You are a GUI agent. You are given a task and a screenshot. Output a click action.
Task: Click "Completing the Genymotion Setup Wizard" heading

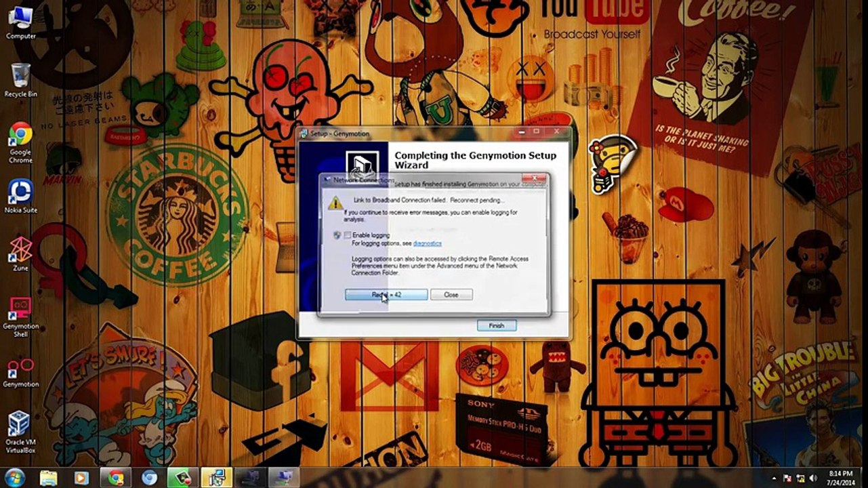click(x=476, y=160)
